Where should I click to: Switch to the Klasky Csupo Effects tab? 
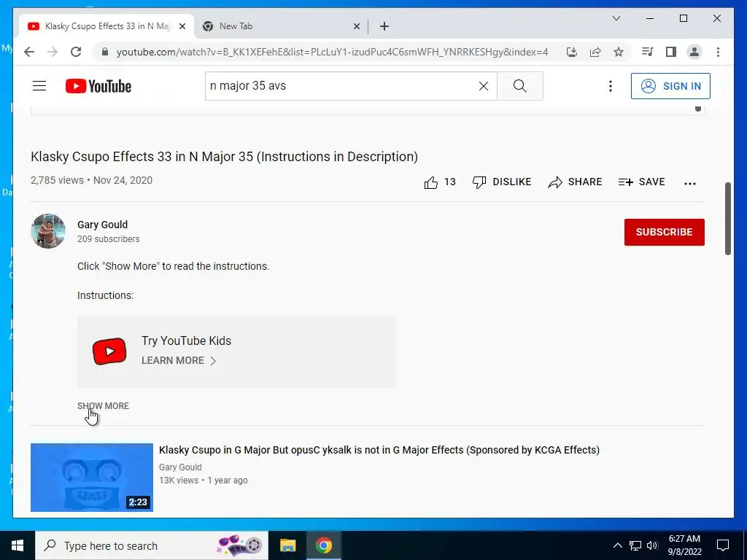[105, 26]
